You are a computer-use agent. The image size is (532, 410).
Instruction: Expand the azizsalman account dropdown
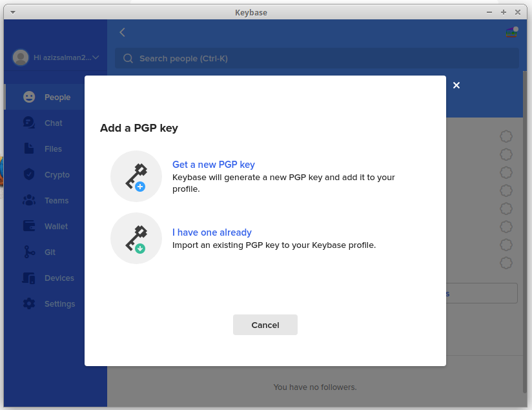point(96,57)
